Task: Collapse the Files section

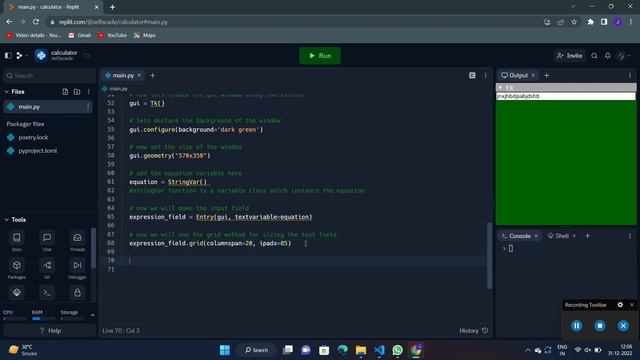Action: (x=7, y=92)
